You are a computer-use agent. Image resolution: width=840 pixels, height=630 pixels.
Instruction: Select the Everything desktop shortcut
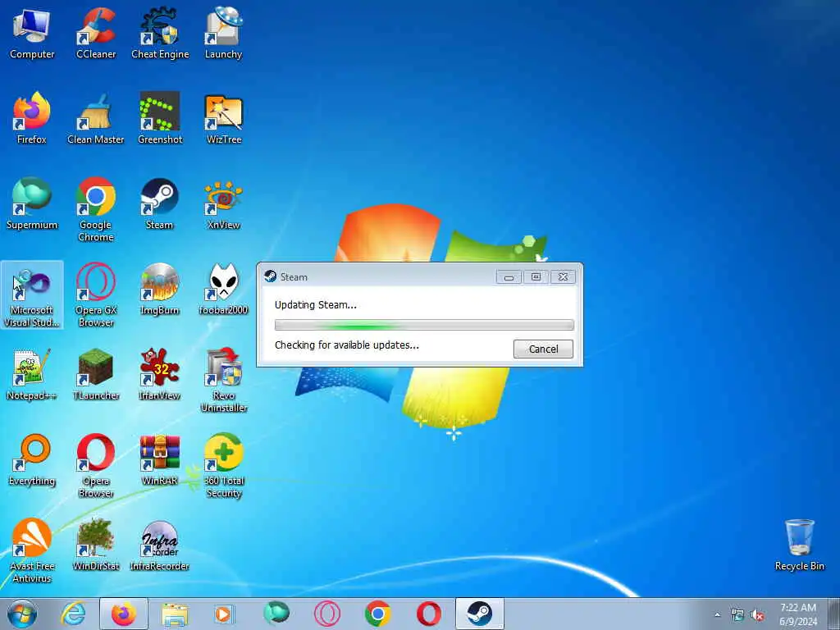point(32,460)
